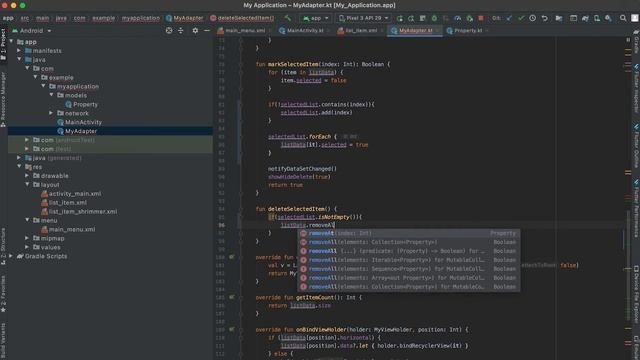Click the example breadcrumb in navigation bar
Viewport: 640px width, 360px height.
pos(103,18)
